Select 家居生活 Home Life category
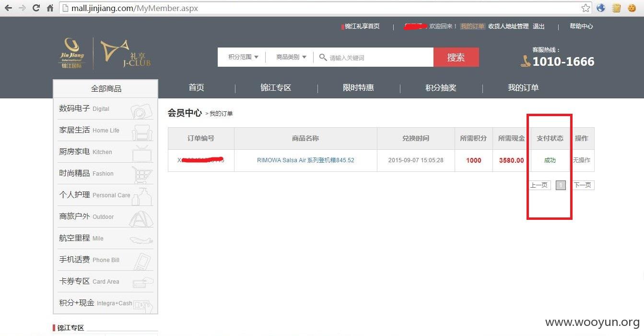 pos(106,130)
